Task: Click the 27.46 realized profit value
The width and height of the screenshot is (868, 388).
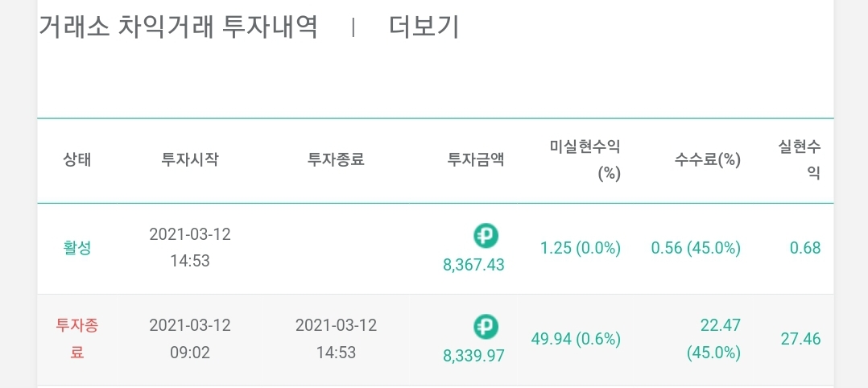Action: click(x=801, y=339)
